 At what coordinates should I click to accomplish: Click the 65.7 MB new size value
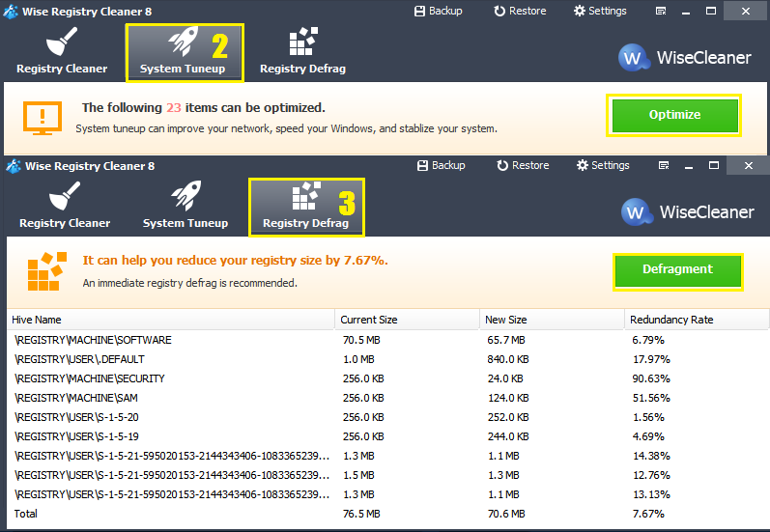click(506, 340)
